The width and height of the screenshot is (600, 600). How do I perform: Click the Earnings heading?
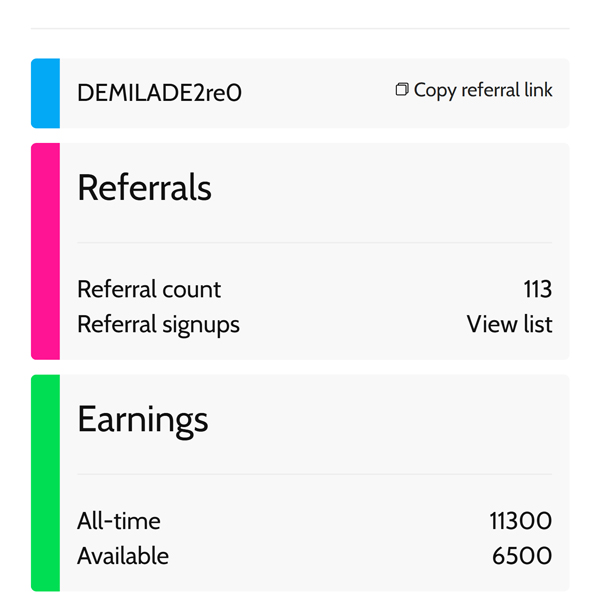pyautogui.click(x=142, y=419)
